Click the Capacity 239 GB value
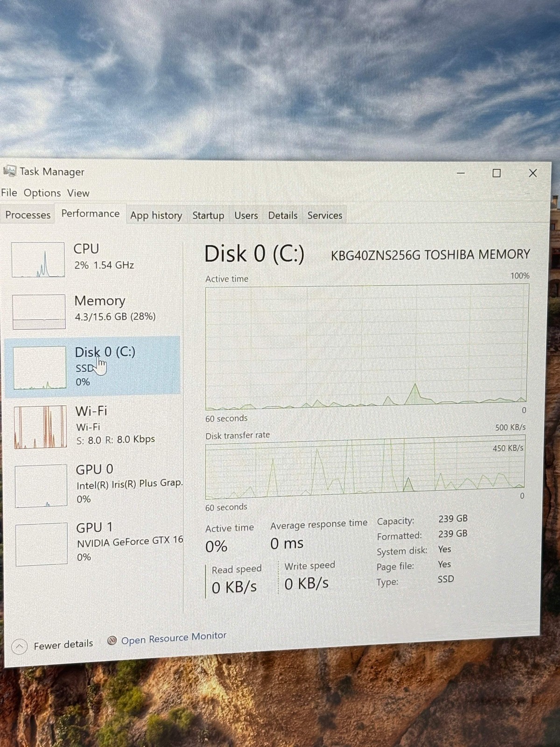This screenshot has width=560, height=747. [453, 519]
